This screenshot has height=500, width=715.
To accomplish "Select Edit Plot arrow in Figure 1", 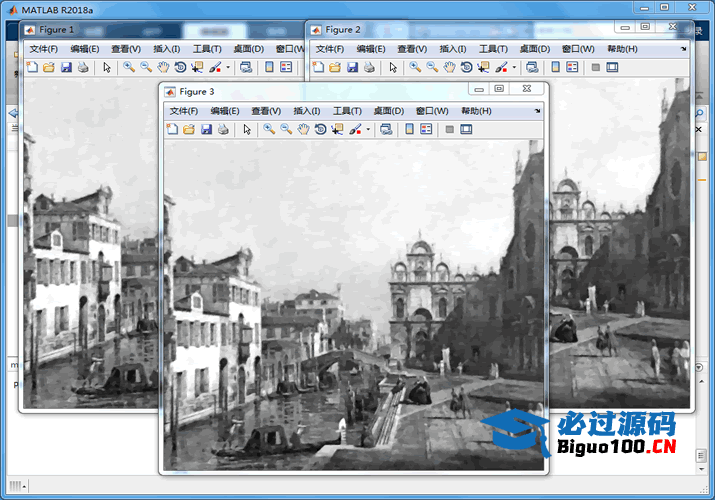I will 107,67.
